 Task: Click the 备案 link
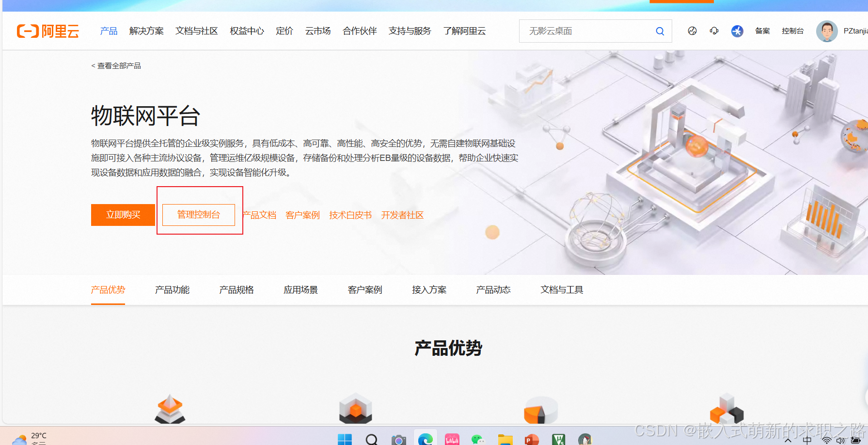pyautogui.click(x=762, y=31)
